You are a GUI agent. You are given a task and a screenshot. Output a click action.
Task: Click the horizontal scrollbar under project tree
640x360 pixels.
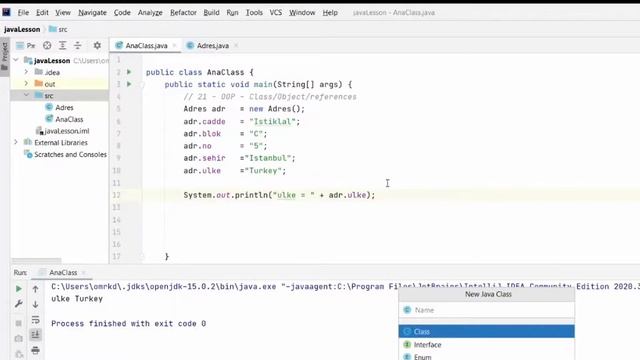click(36, 260)
